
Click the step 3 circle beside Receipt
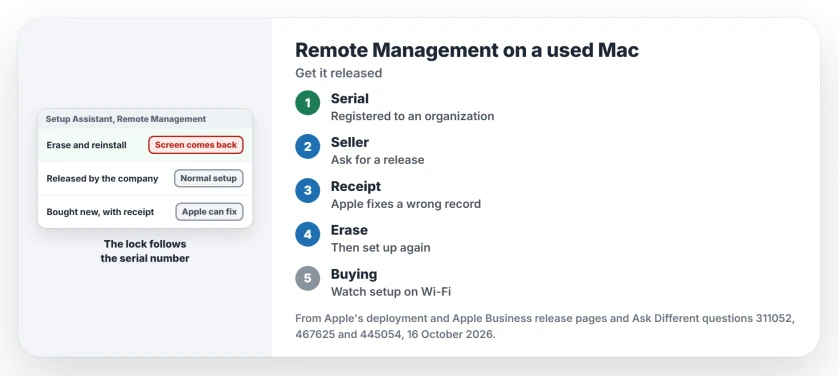click(x=308, y=190)
